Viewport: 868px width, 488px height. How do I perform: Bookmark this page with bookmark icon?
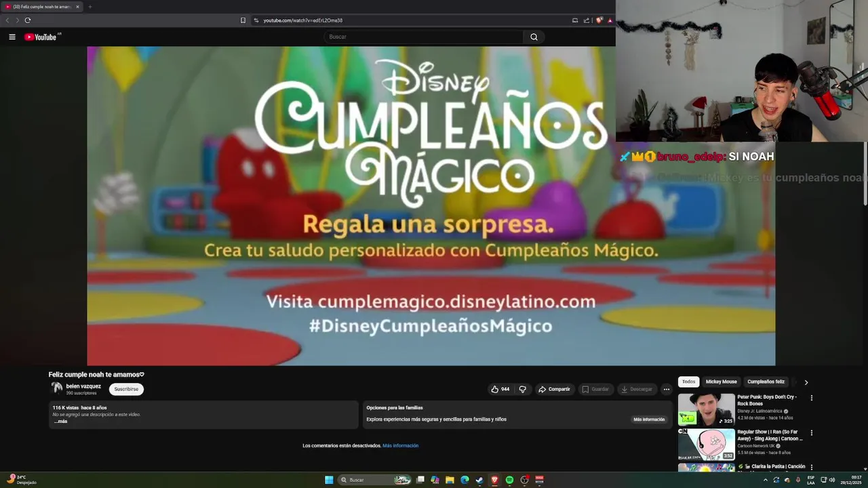coord(243,20)
